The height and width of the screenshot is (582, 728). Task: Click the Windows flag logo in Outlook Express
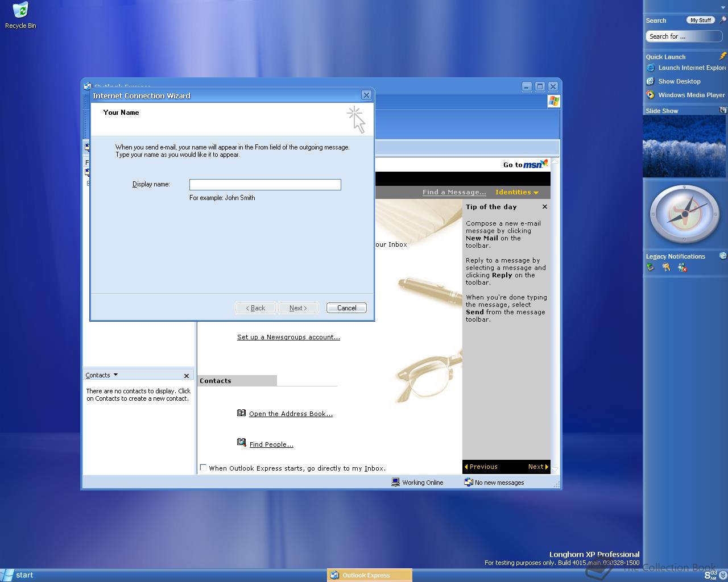tap(553, 101)
